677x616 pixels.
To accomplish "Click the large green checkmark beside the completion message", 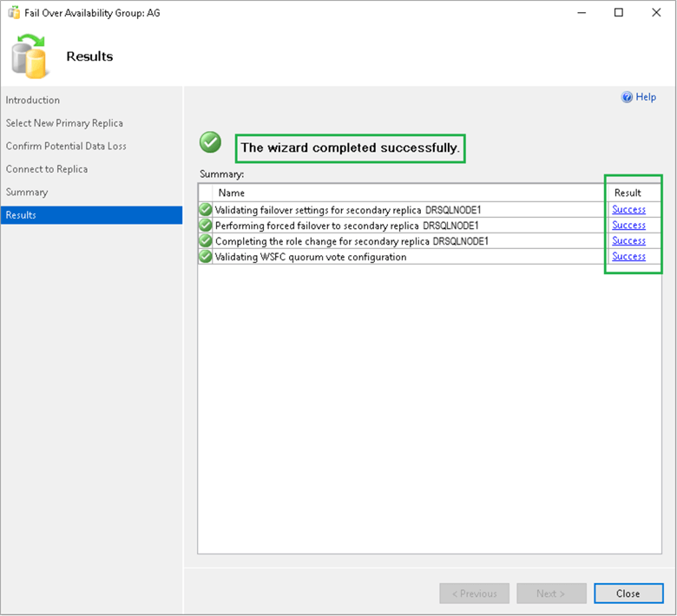I will coord(210,142).
